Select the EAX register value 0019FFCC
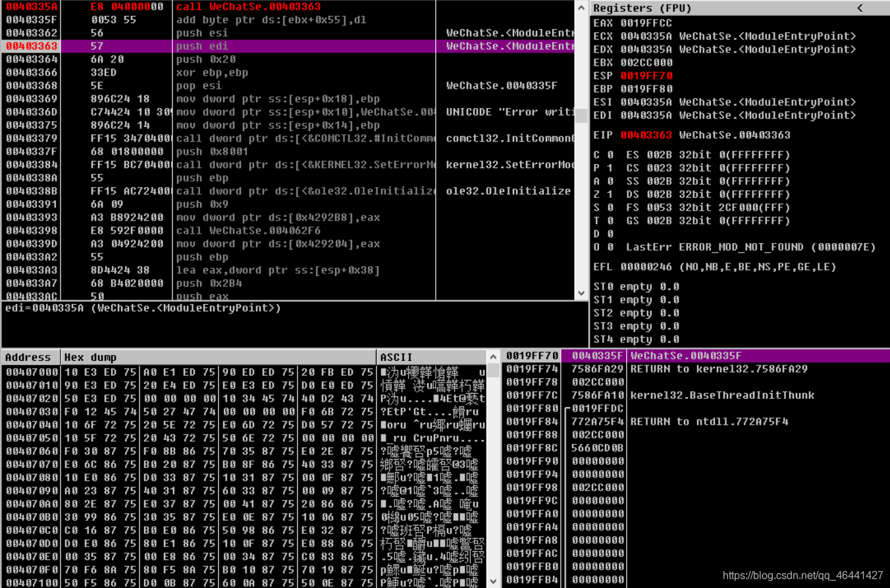Viewport: 890px width, 588px height. (x=646, y=23)
